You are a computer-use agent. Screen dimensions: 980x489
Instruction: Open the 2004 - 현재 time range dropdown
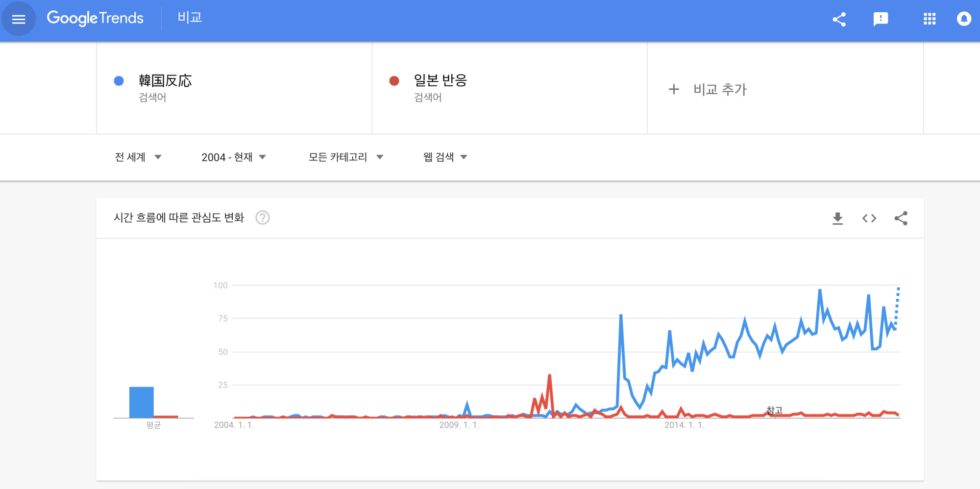[x=233, y=157]
